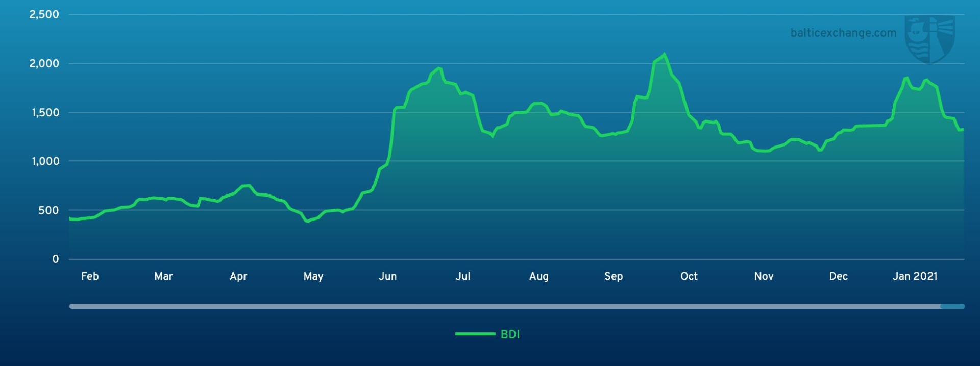
Task: Click the green BDI legend line swatch
Action: coord(475,334)
